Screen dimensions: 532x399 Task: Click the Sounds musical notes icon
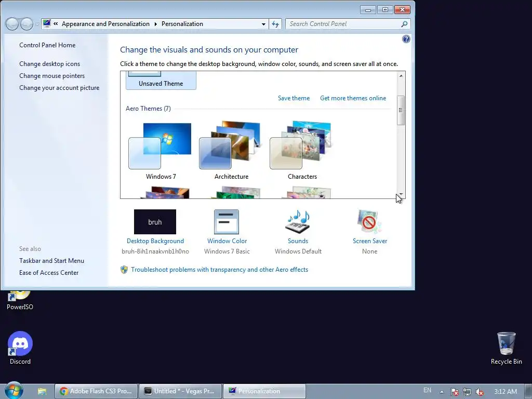[x=298, y=221]
